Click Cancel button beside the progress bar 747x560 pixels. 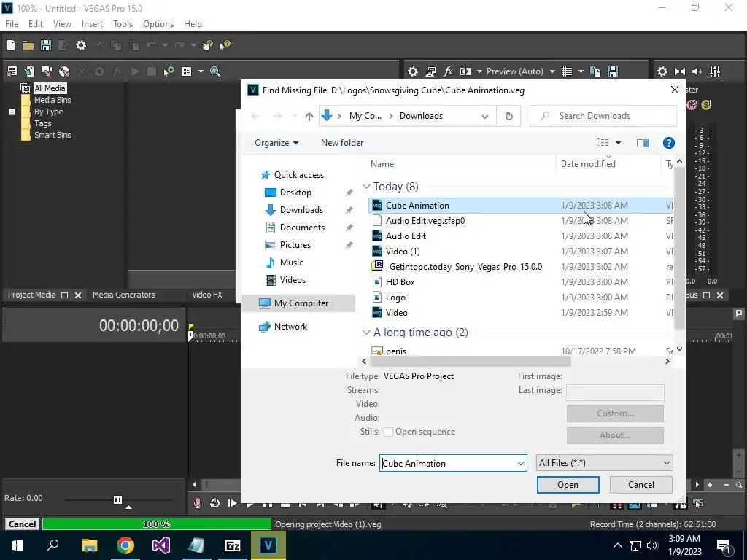coord(22,524)
